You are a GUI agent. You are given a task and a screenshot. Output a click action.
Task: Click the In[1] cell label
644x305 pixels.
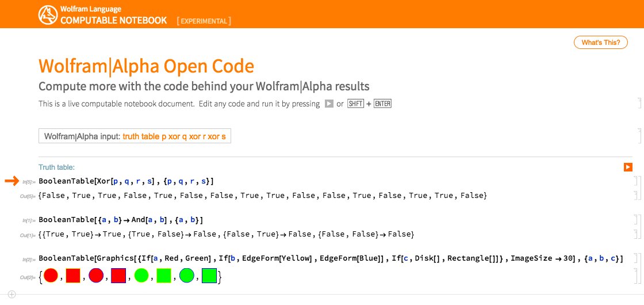29,221
